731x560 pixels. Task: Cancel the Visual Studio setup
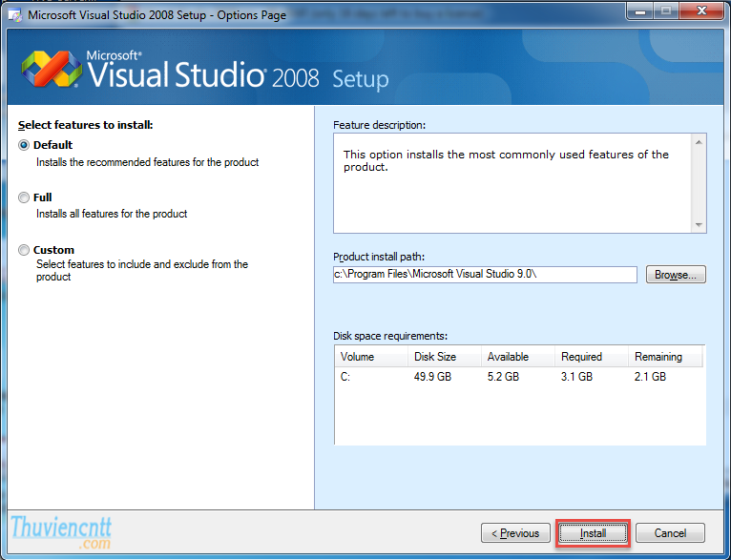[x=670, y=533]
